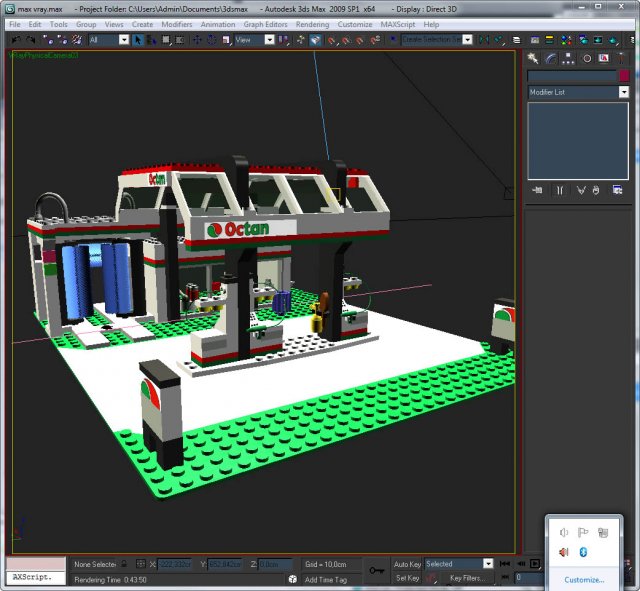Click the Customize link in tray popup

tap(584, 580)
